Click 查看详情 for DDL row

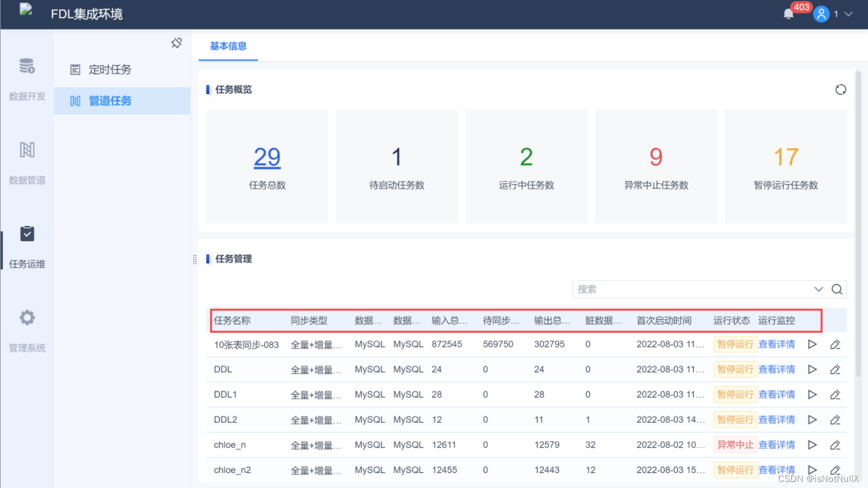(776, 369)
